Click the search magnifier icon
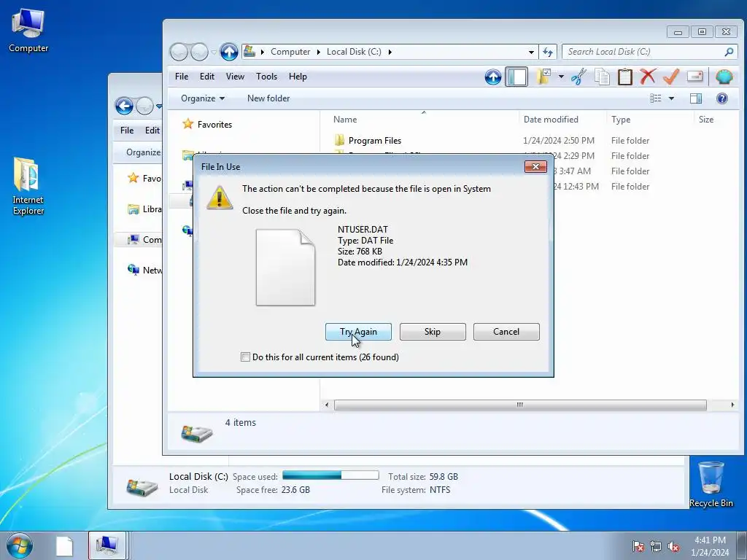Viewport: 747px width, 560px height. [x=729, y=52]
